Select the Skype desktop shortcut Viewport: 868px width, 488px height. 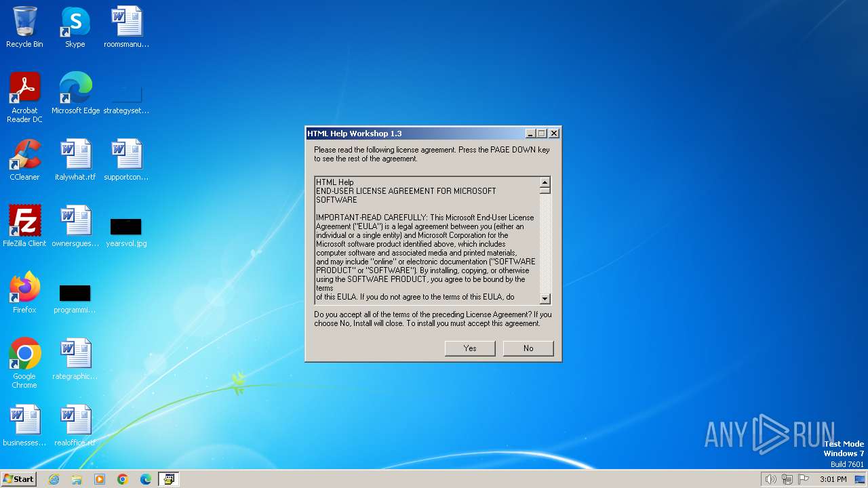pos(75,27)
